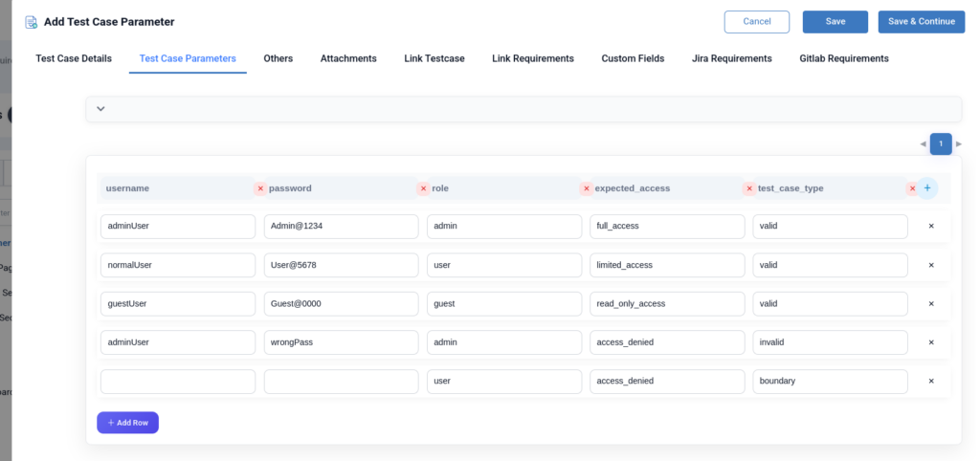Cancel adding test case parameter
The height and width of the screenshot is (461, 980).
click(756, 22)
